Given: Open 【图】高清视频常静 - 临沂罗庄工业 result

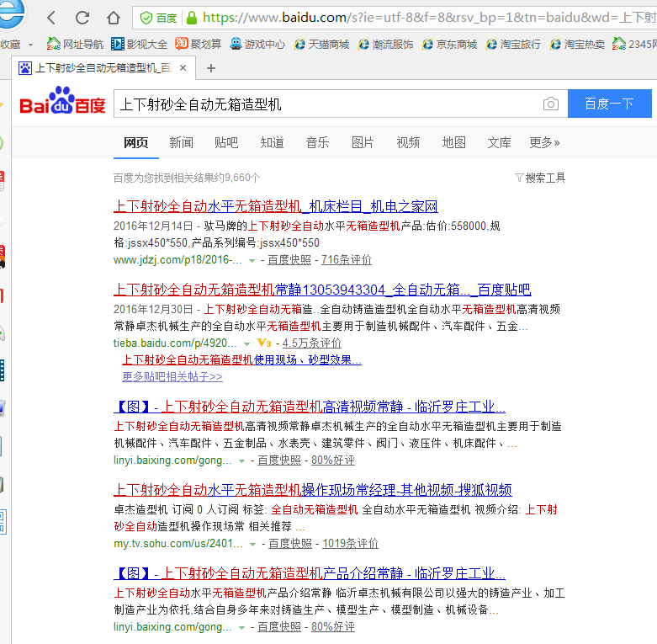Looking at the screenshot, I should [x=310, y=407].
